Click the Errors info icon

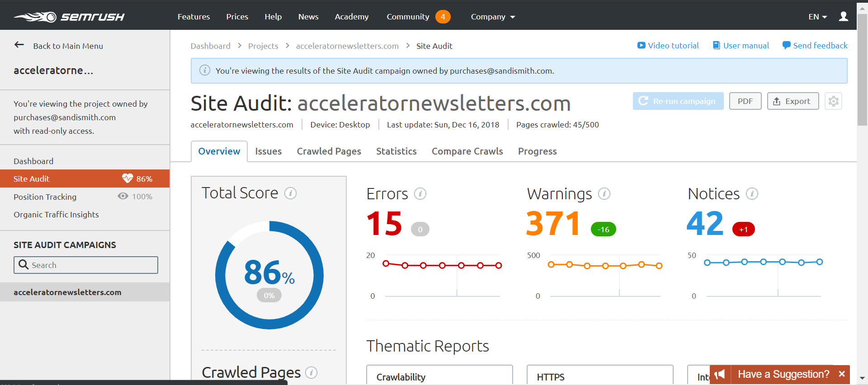coord(420,194)
